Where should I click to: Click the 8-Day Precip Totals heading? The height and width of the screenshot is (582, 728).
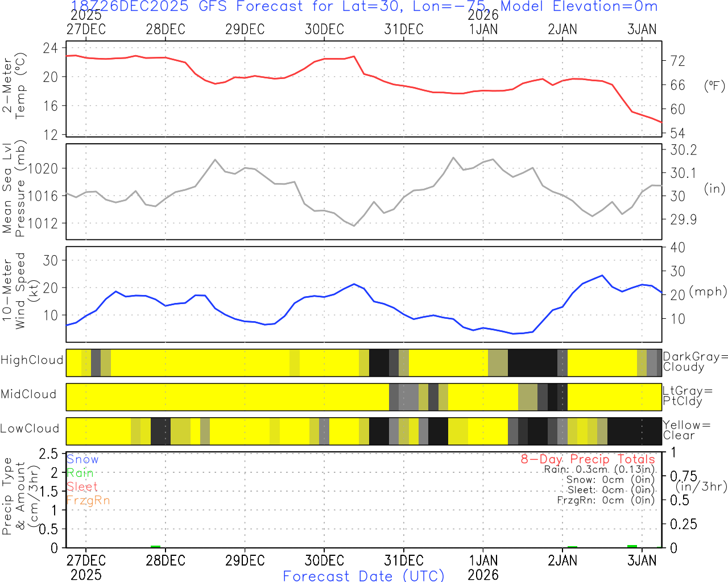[588, 459]
